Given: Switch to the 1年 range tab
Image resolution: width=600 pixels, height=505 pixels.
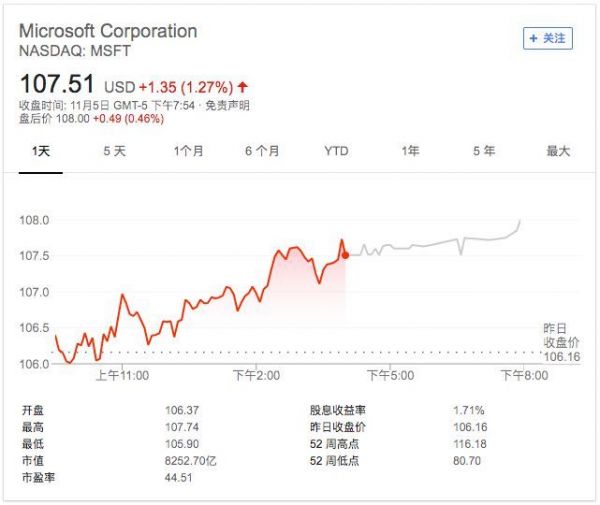Looking at the screenshot, I should (410, 151).
